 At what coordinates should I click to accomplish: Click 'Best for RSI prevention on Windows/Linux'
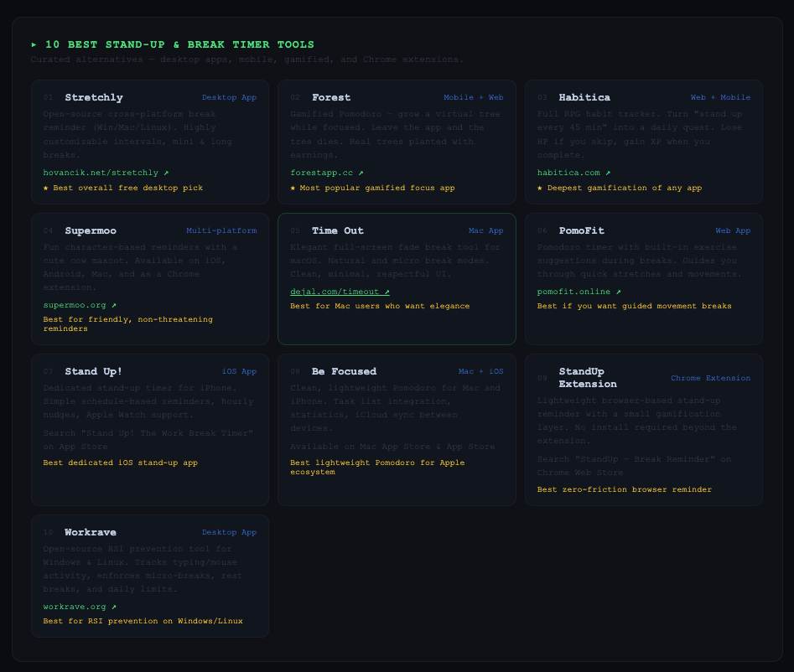(143, 621)
